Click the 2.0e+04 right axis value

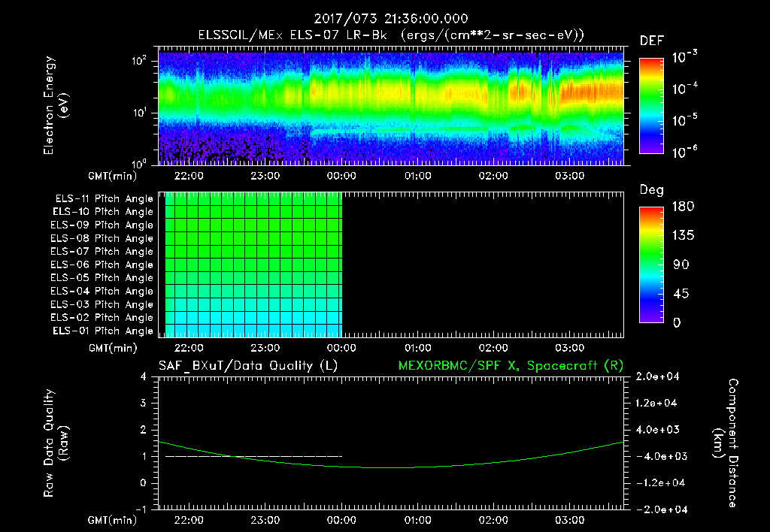click(x=657, y=376)
